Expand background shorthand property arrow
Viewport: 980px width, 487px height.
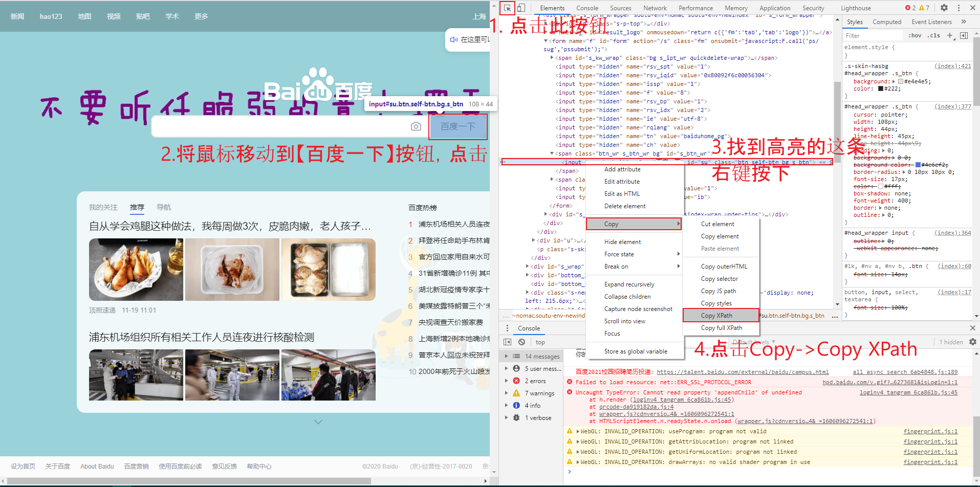pyautogui.click(x=894, y=81)
